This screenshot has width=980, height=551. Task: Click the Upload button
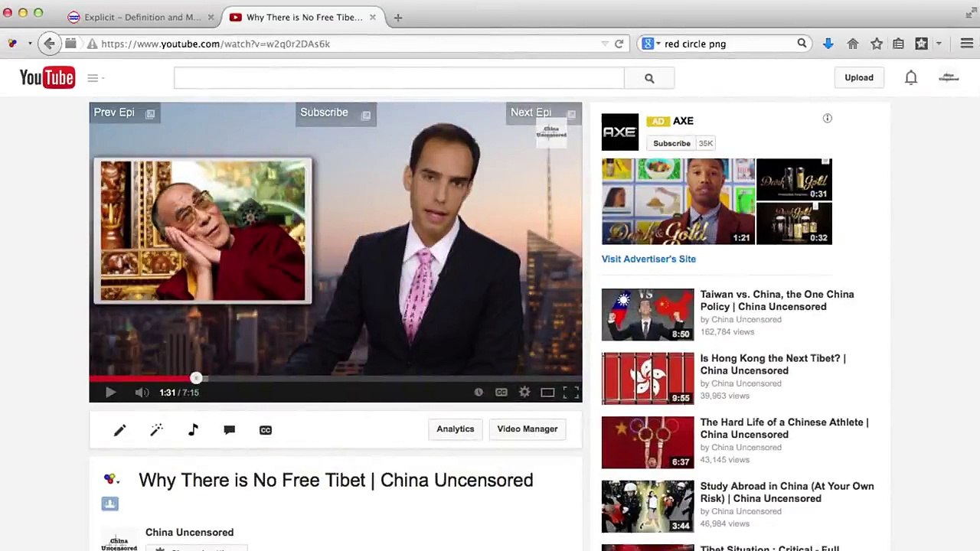pos(859,77)
